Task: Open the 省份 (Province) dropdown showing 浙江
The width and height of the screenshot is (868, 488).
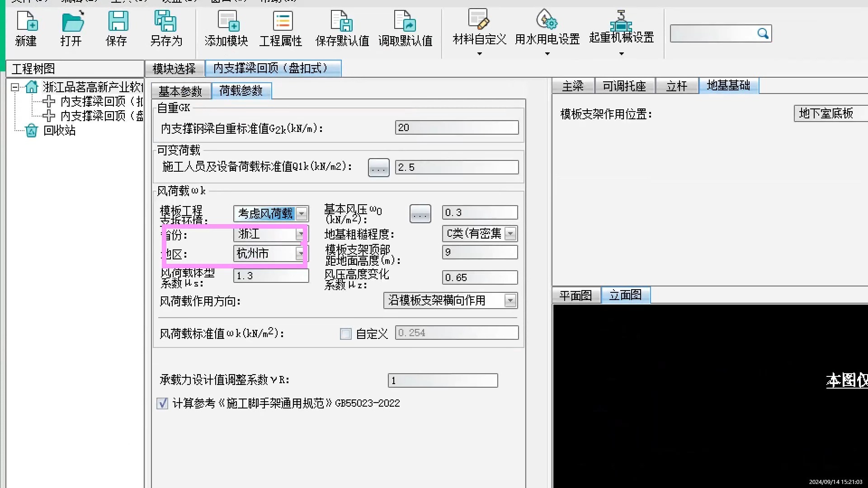Action: pyautogui.click(x=300, y=234)
